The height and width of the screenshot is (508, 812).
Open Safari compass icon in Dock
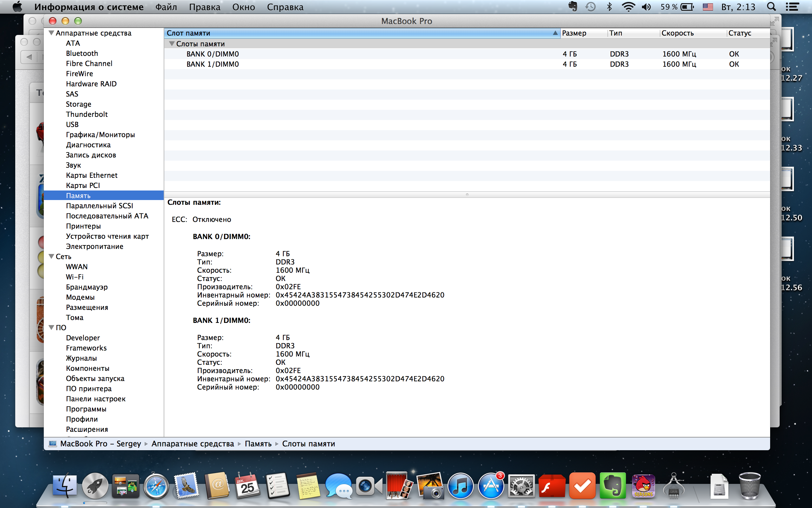(156, 486)
